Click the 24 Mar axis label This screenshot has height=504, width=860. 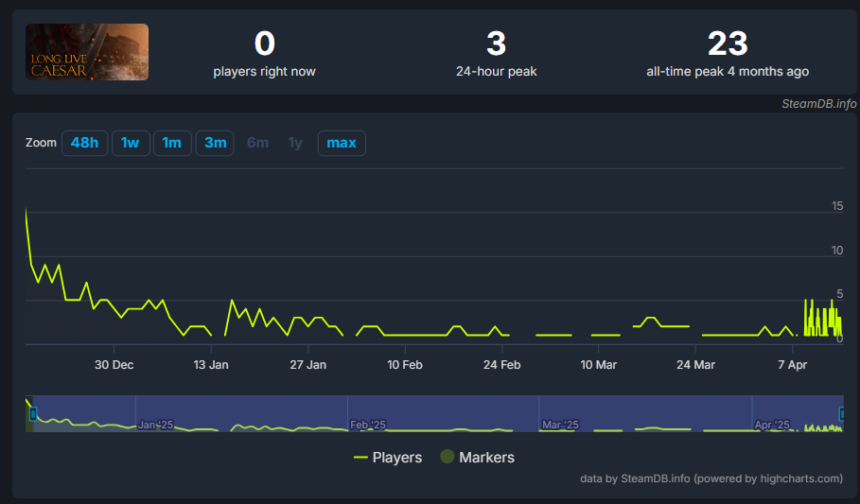point(695,365)
